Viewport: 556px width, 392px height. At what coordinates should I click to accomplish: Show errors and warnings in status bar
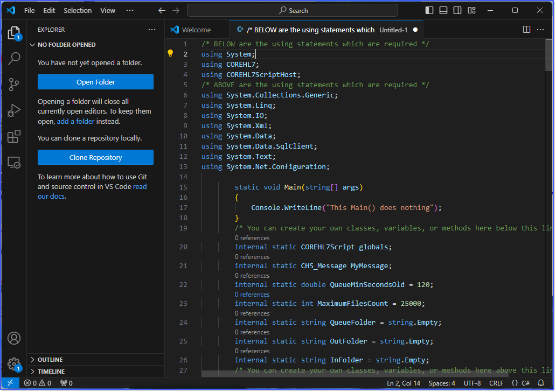point(38,383)
